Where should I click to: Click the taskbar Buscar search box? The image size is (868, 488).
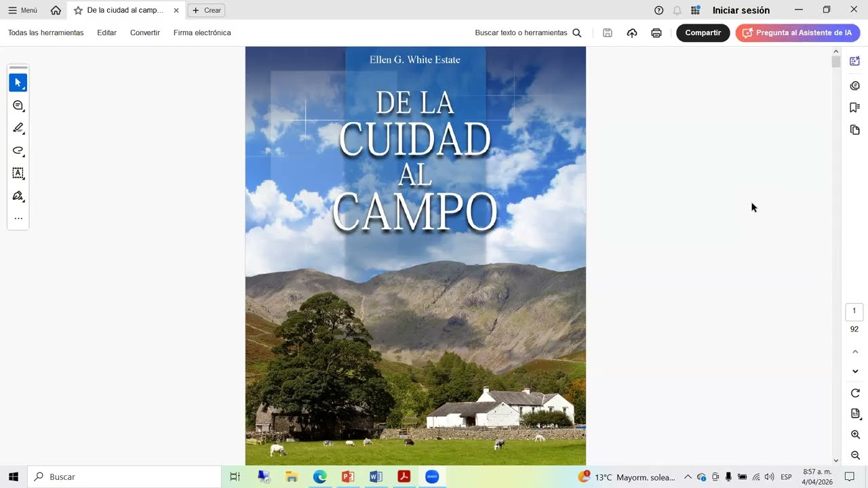(125, 476)
